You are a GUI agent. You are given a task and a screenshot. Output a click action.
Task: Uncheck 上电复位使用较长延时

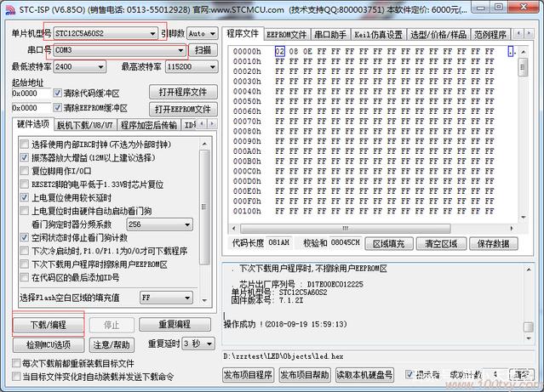point(25,197)
